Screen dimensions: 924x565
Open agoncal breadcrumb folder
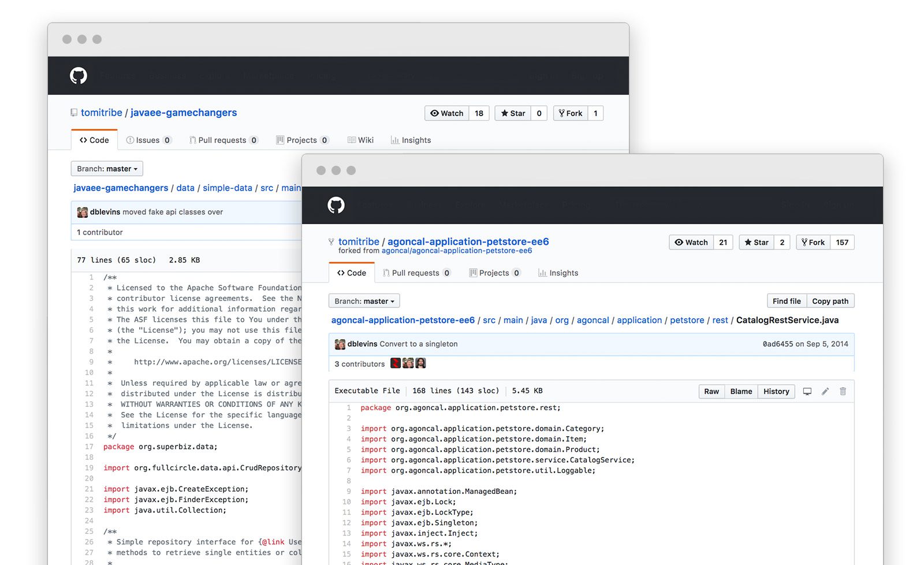coord(593,320)
